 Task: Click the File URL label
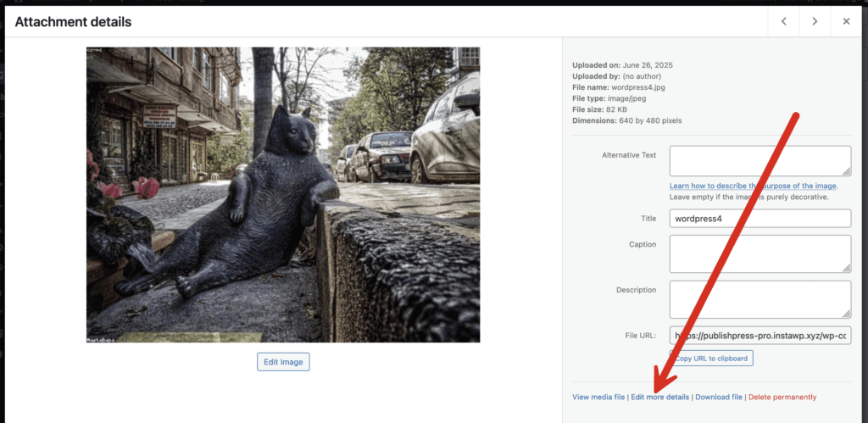pos(641,336)
